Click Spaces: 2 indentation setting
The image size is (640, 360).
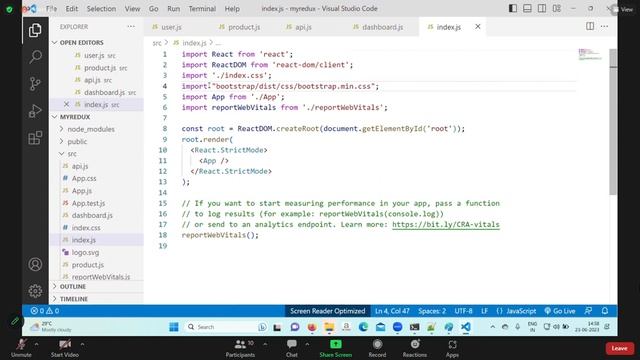click(432, 311)
